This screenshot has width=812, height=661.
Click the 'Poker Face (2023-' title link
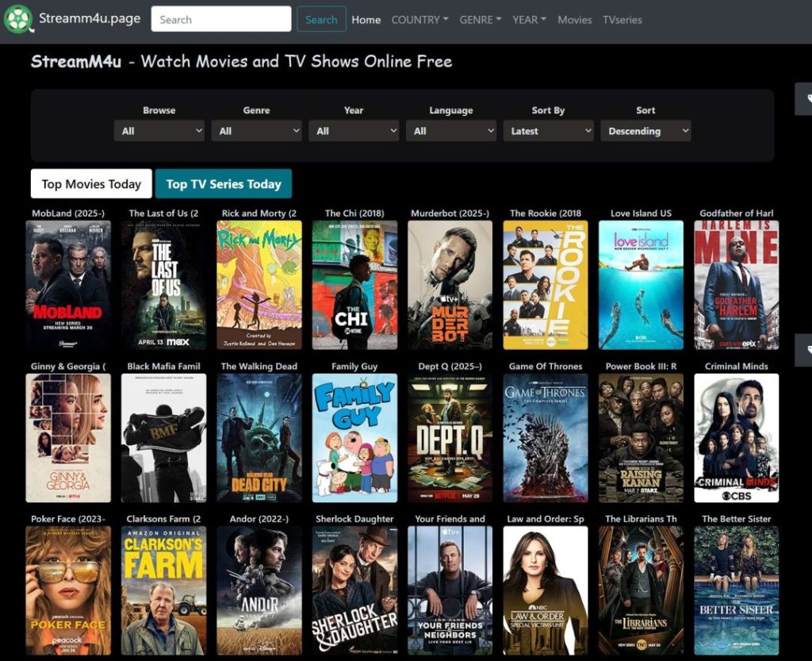[x=68, y=518]
